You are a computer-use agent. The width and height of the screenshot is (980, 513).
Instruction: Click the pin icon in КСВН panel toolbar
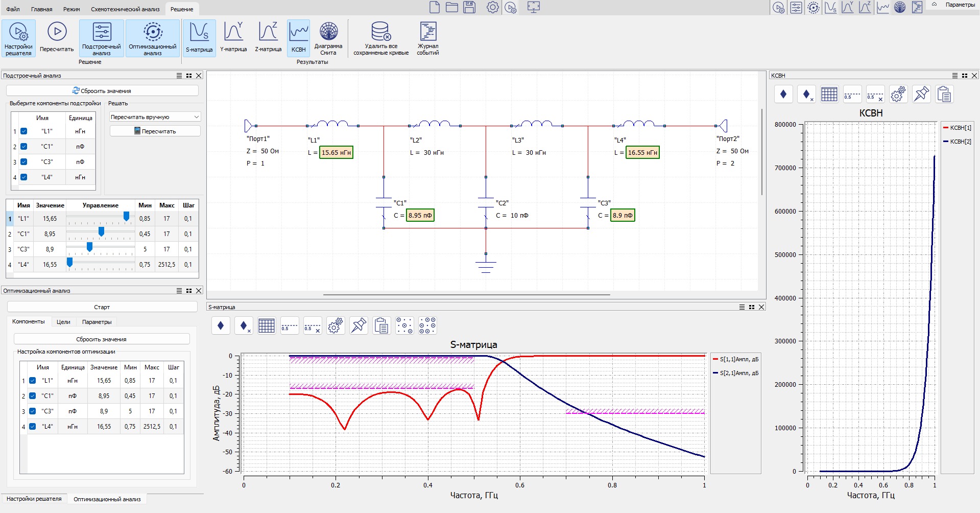pyautogui.click(x=921, y=95)
